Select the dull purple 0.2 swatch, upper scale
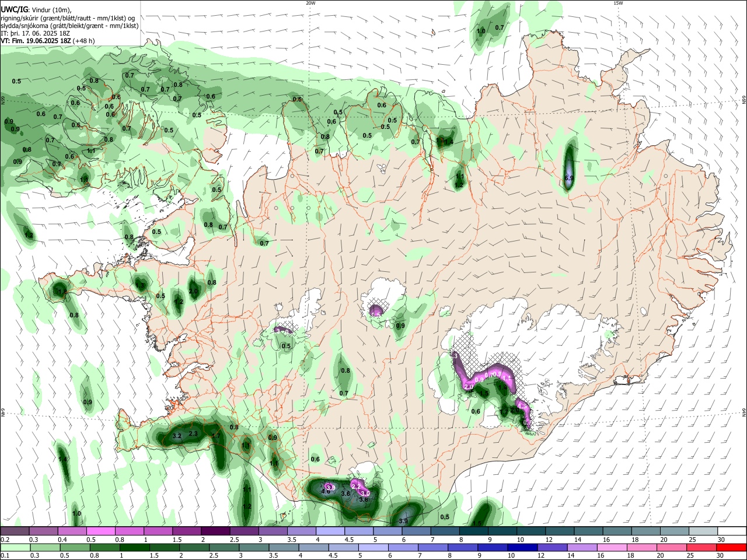 pyautogui.click(x=15, y=531)
